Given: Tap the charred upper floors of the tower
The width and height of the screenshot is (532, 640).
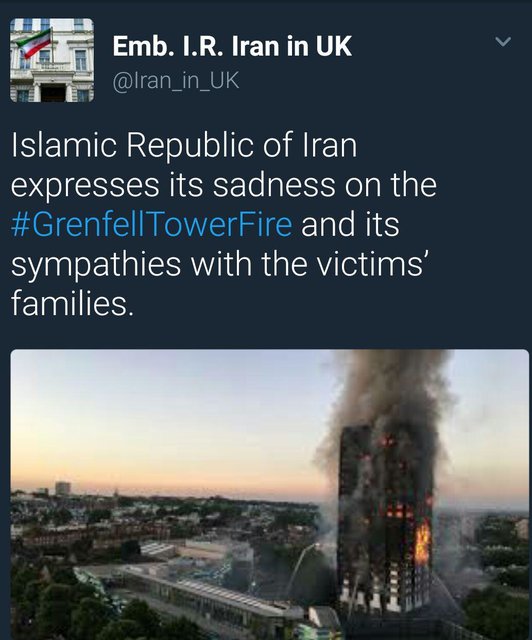Looking at the screenshot, I should pyautogui.click(x=386, y=457).
